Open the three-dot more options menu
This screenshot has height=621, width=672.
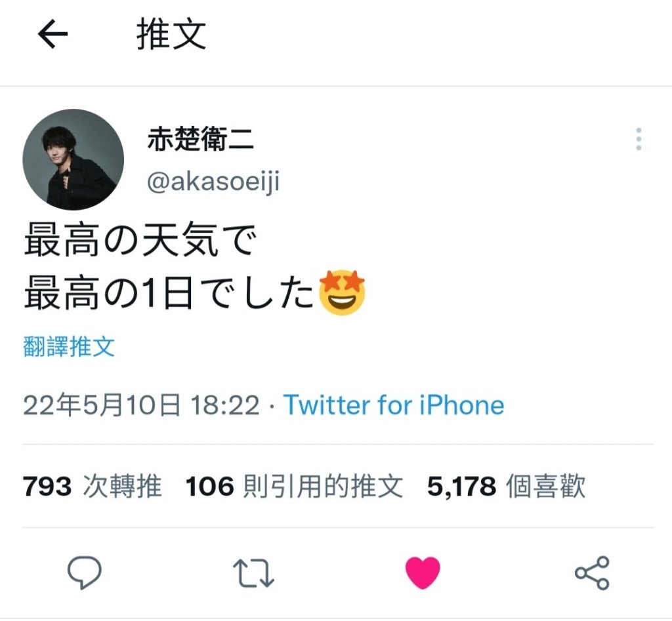point(639,139)
